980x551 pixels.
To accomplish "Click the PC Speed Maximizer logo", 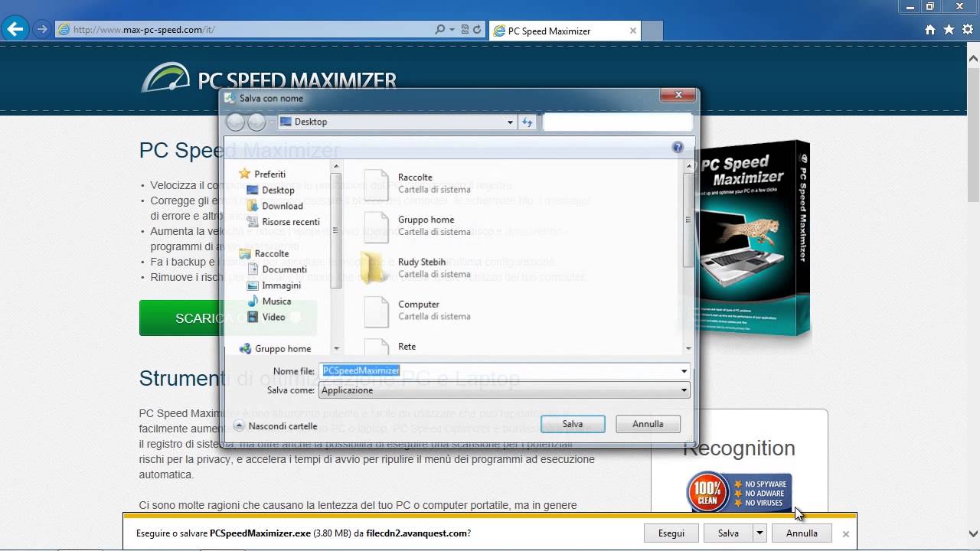I will [269, 79].
